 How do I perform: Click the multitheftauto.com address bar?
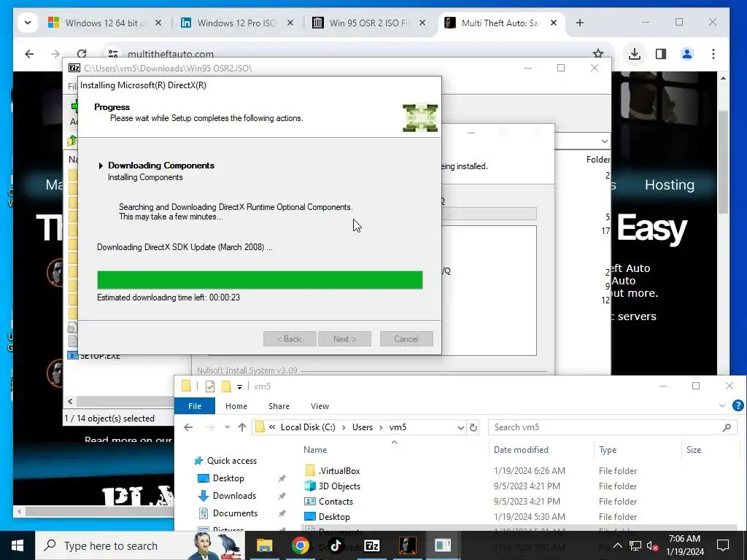pyautogui.click(x=352, y=54)
